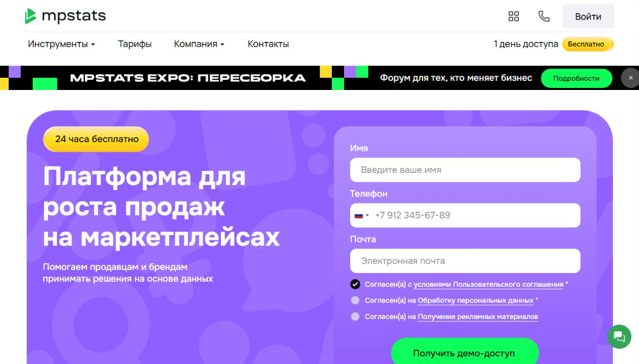Close the MPSTATS EXPO banner
Screen dimensions: 639x364
point(631,78)
